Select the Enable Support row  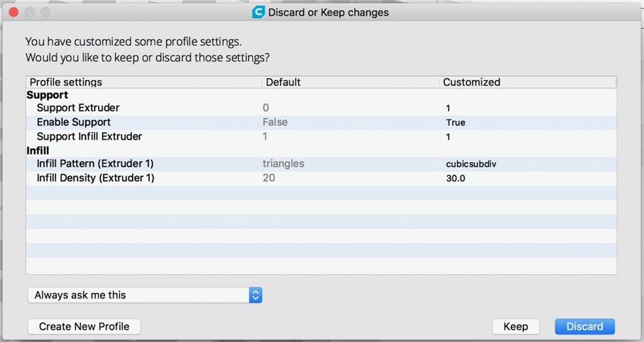(x=321, y=123)
